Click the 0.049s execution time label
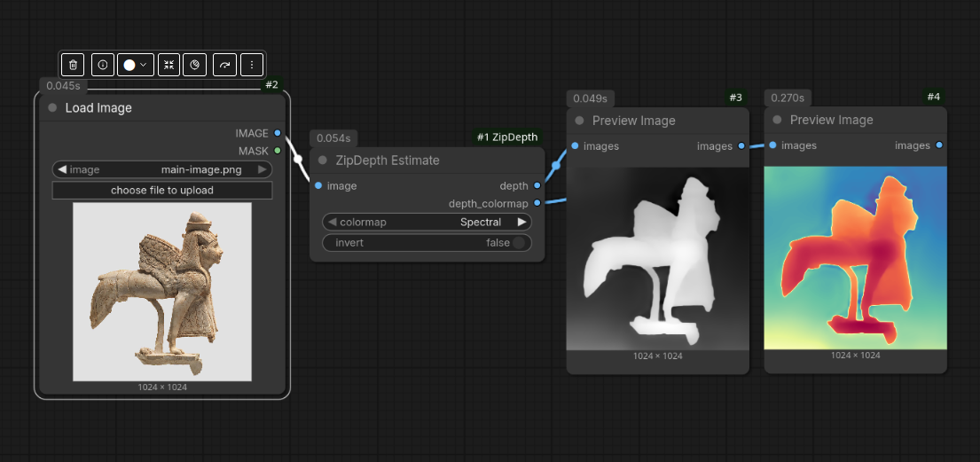This screenshot has height=462, width=980. 591,98
